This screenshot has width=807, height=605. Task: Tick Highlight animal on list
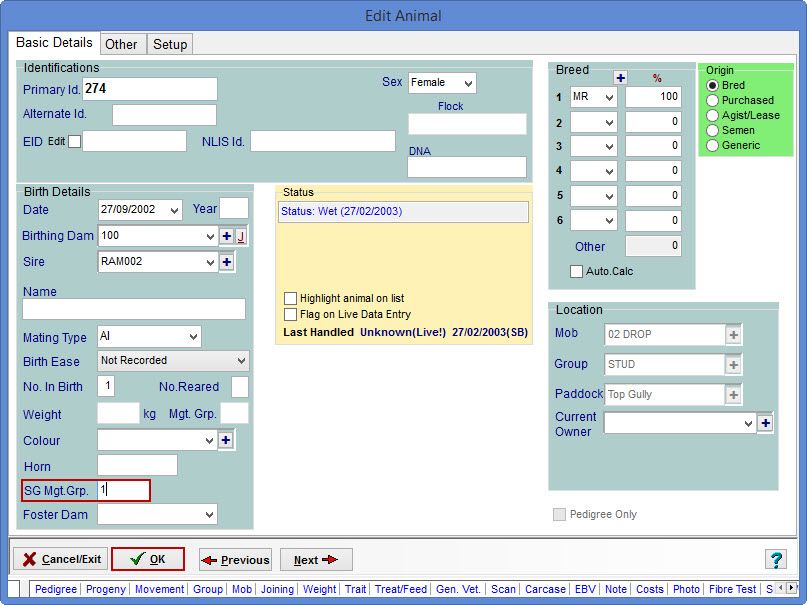click(x=291, y=298)
